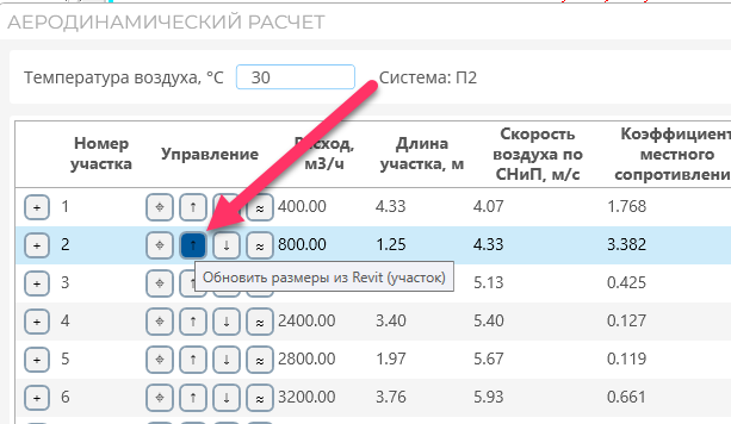This screenshot has height=424, width=731.
Task: Click the down-arrow button in row 6
Action: (227, 398)
